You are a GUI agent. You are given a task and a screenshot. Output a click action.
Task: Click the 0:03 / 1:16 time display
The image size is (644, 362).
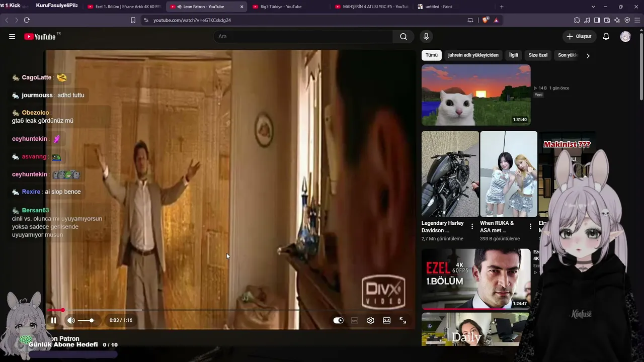click(121, 320)
